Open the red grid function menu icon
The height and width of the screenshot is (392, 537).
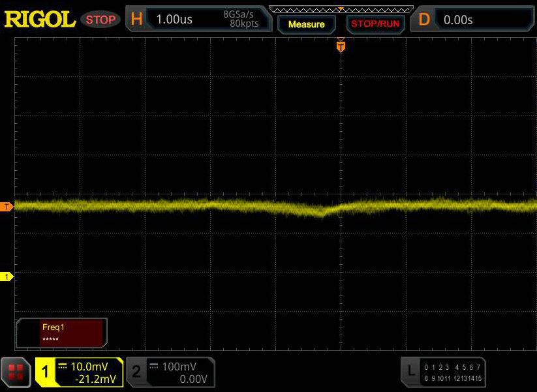tap(16, 372)
